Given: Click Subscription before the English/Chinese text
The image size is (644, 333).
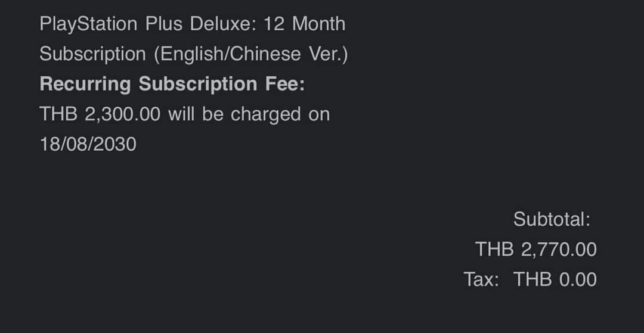Looking at the screenshot, I should pyautogui.click(x=93, y=54).
